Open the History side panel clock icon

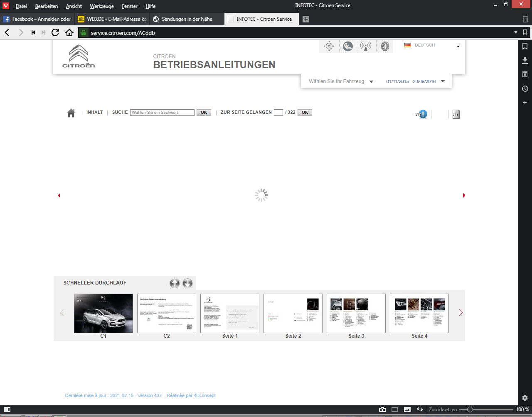pos(525,89)
